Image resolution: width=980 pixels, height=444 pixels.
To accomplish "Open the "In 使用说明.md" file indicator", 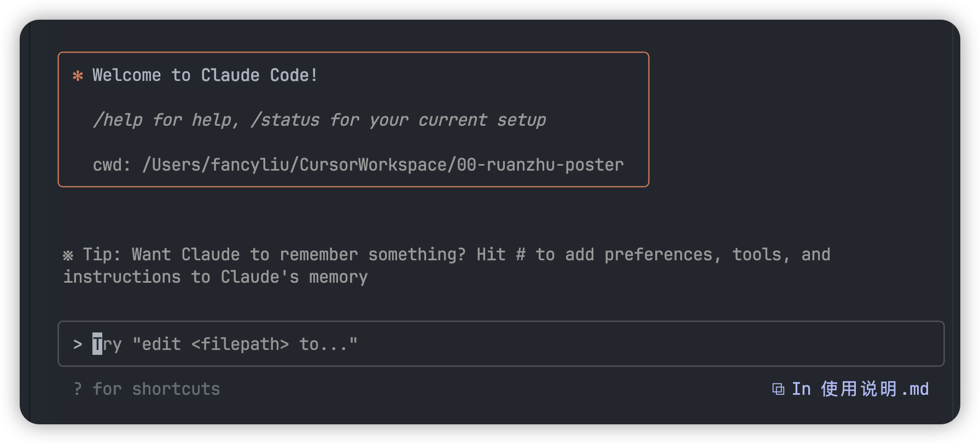I will (x=860, y=389).
